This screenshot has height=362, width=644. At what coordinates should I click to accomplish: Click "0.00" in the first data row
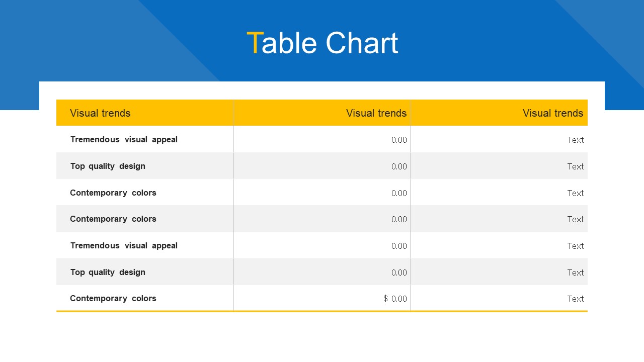coord(399,140)
